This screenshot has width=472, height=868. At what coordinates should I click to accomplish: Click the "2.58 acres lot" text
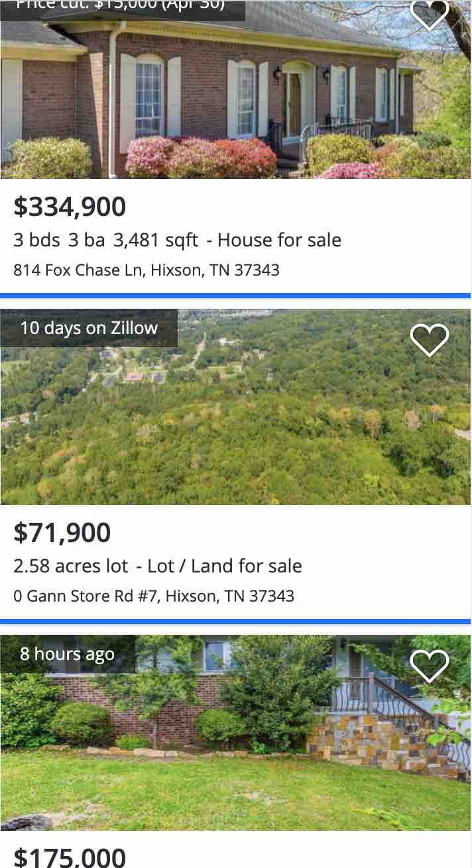(x=71, y=566)
